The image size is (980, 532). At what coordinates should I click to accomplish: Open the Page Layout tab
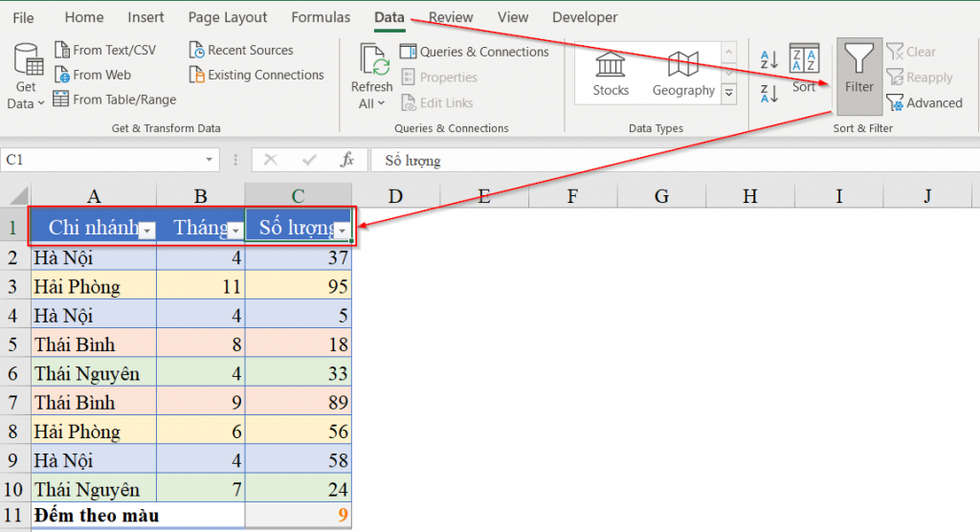pyautogui.click(x=228, y=17)
